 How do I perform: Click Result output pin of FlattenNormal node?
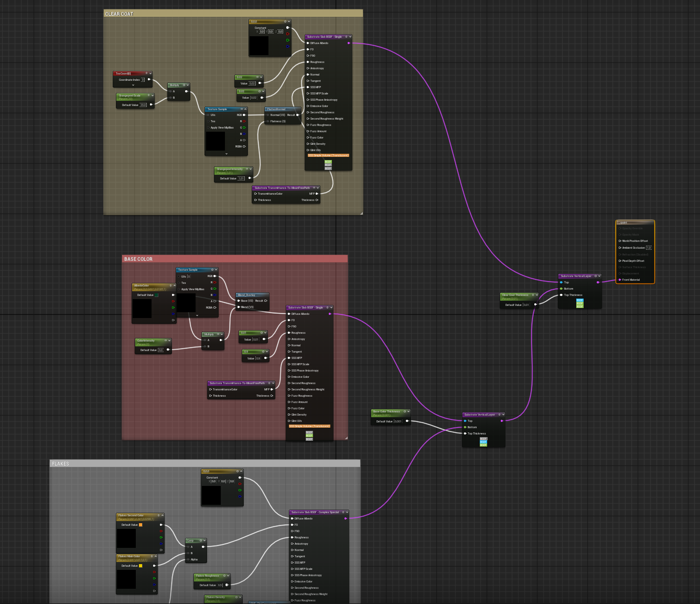pos(297,115)
